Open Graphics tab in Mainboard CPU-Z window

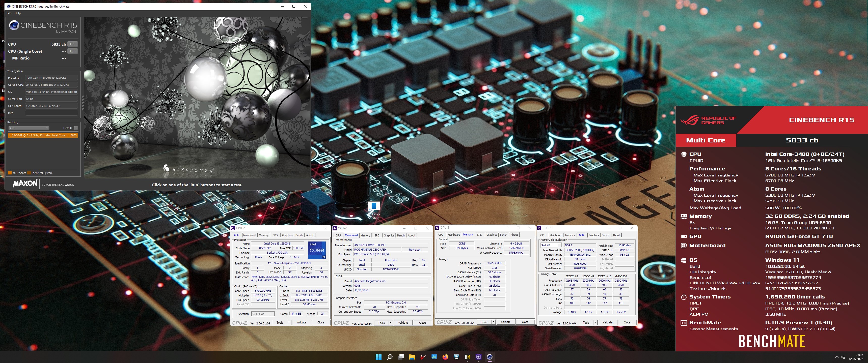pos(389,235)
